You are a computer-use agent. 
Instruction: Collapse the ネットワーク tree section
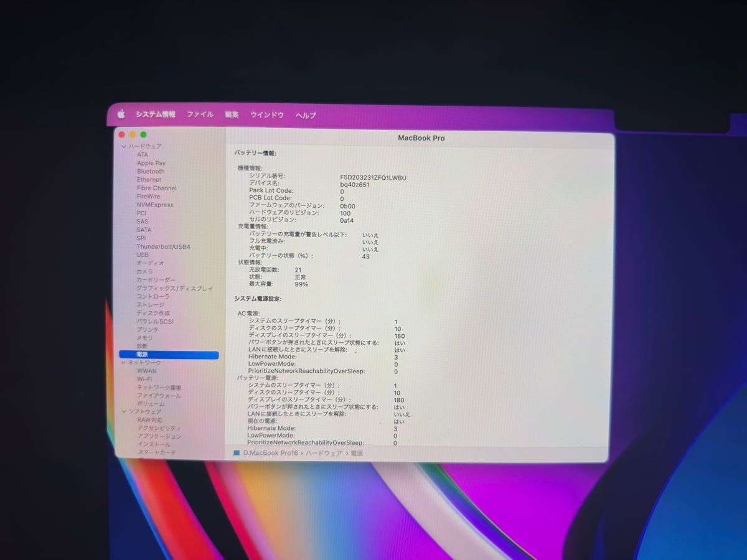coord(123,363)
